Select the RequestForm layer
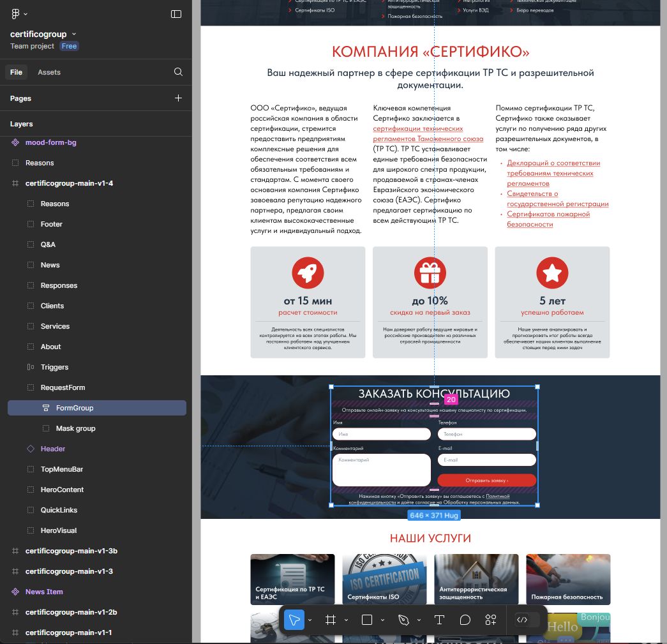Screen dimensions: 667x644 [x=63, y=387]
